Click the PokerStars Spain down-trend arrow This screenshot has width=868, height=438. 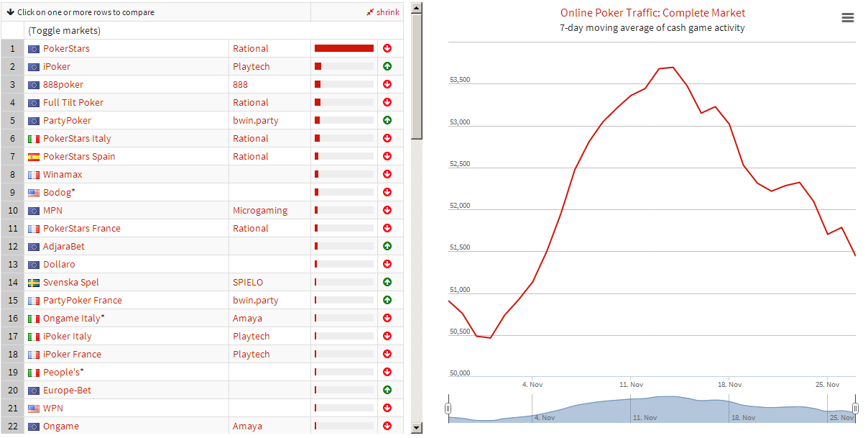click(x=387, y=156)
